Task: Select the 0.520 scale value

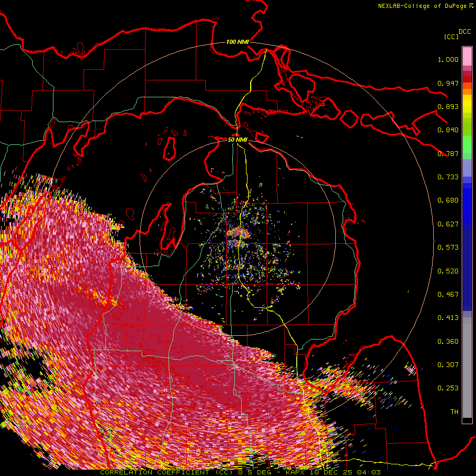Action: click(448, 271)
